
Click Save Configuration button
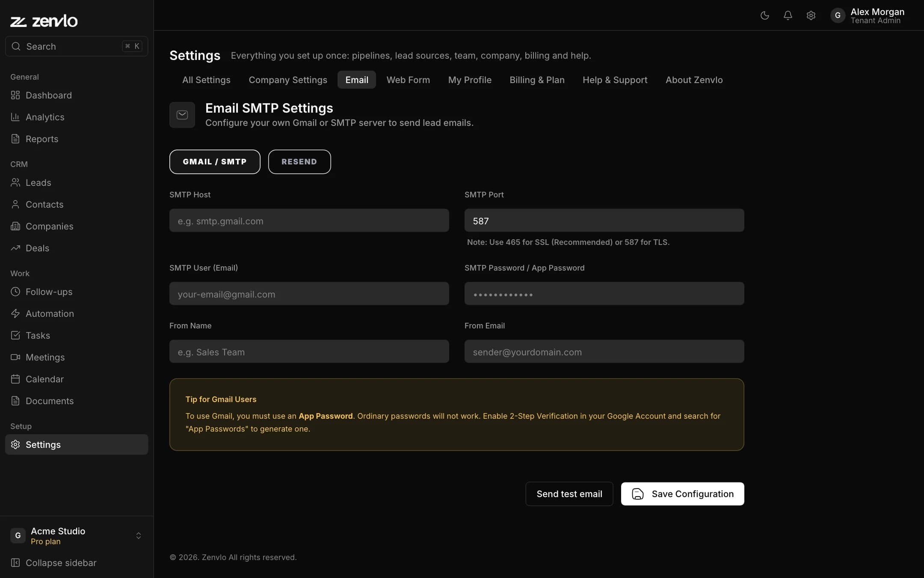683,494
